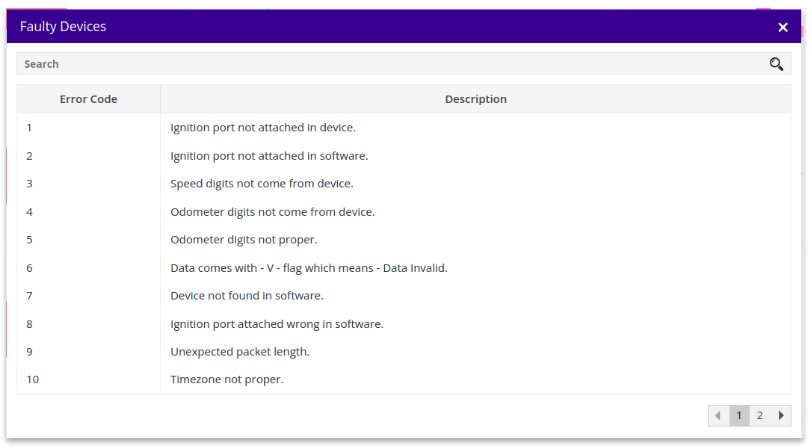This screenshot has width=811, height=447.
Task: Open error code 1 link
Action: tap(30, 127)
